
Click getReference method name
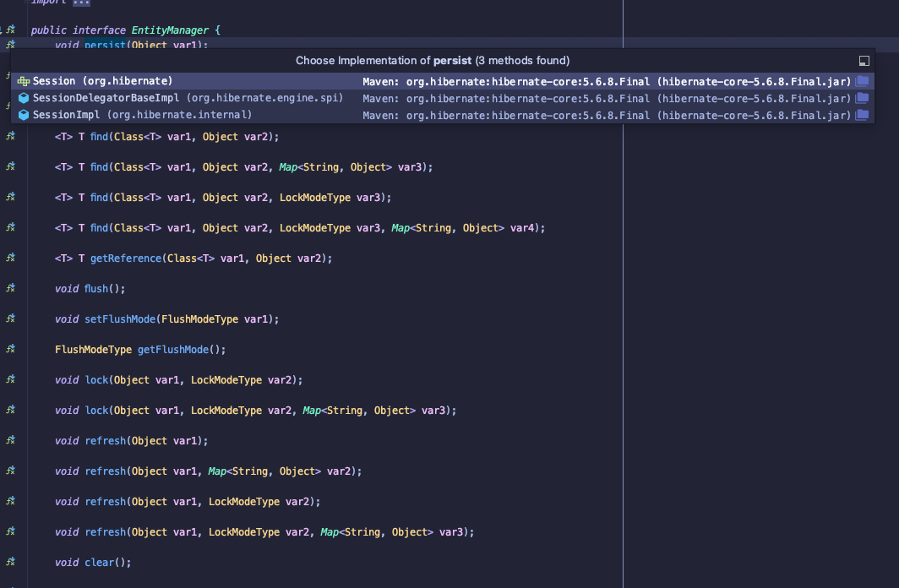[126, 259]
